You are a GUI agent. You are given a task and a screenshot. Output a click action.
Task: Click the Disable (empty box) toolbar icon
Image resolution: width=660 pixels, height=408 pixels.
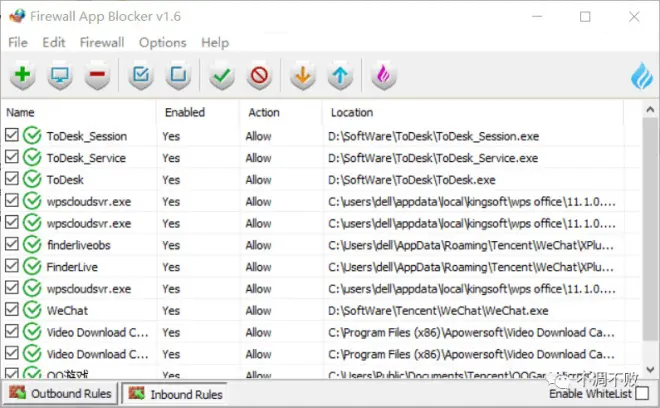(x=178, y=76)
